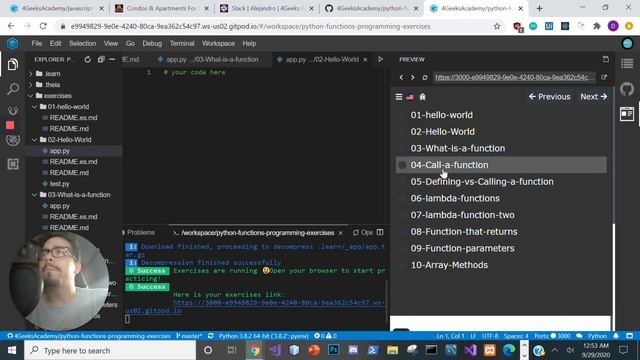
Task: Open Photoshop from Windows taskbar
Action: click(333, 350)
